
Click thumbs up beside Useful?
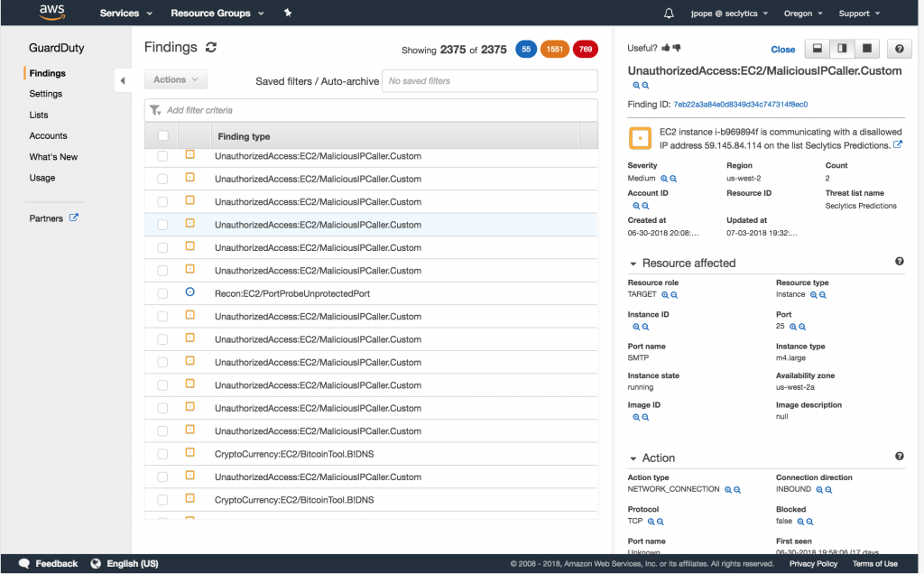click(666, 48)
